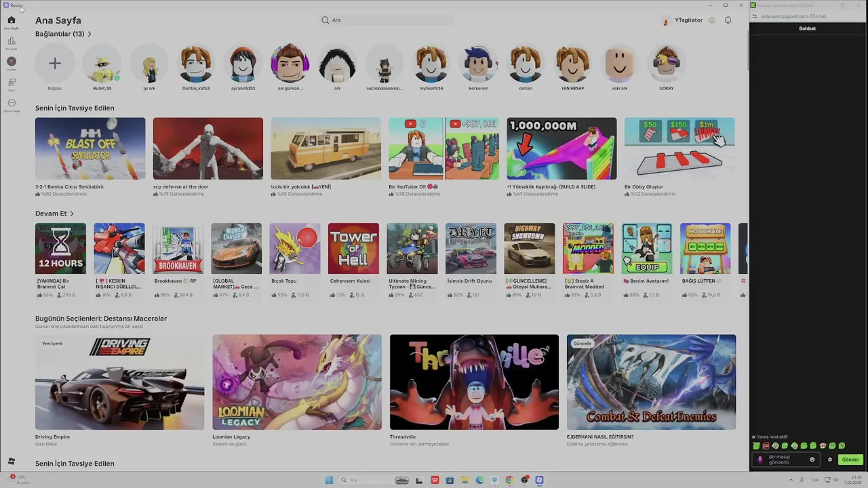The image size is (868, 488).
Task: Open ayrann5353 friend avatar
Action: (243, 64)
